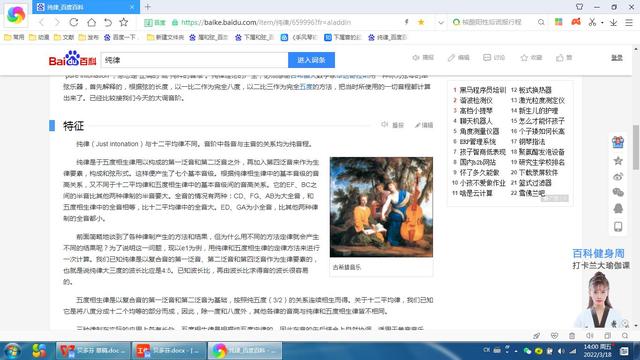Viewport: 640px width, 360px height.
Task: Go back to the previous page
Action: coord(41,22)
